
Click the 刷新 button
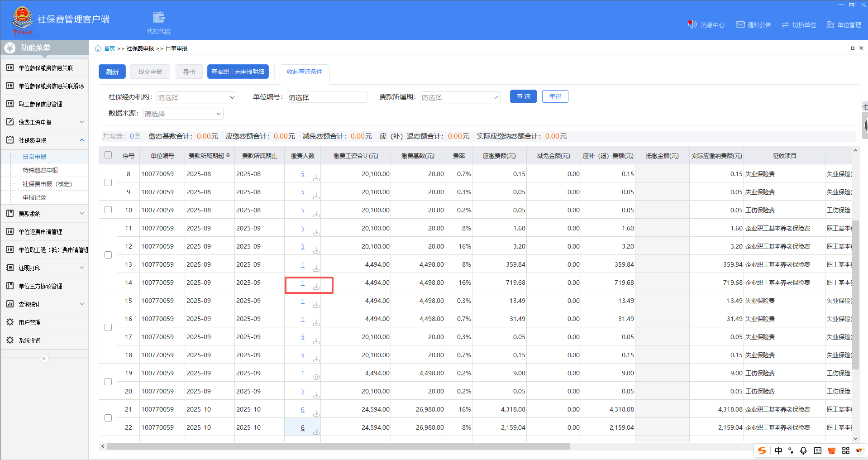(x=112, y=72)
